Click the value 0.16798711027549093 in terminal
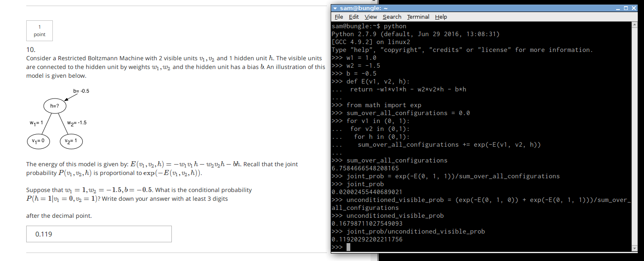This screenshot has height=261, width=644. 367,224
